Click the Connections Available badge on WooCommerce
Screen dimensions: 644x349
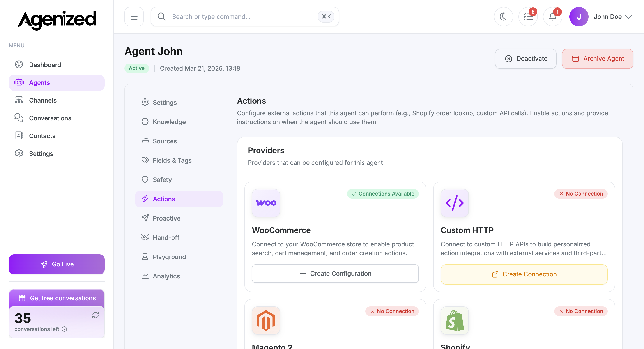(383, 194)
